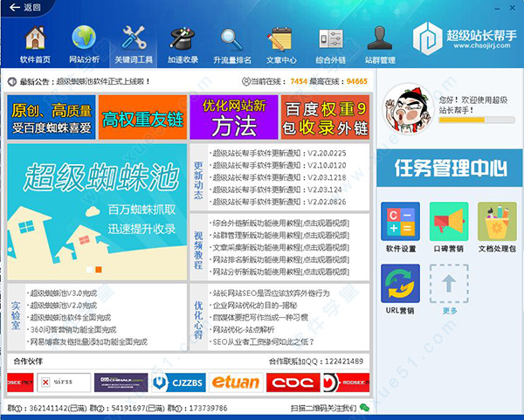Open 站群管理 person icon
Viewport: 524px width, 420px height.
click(x=380, y=38)
